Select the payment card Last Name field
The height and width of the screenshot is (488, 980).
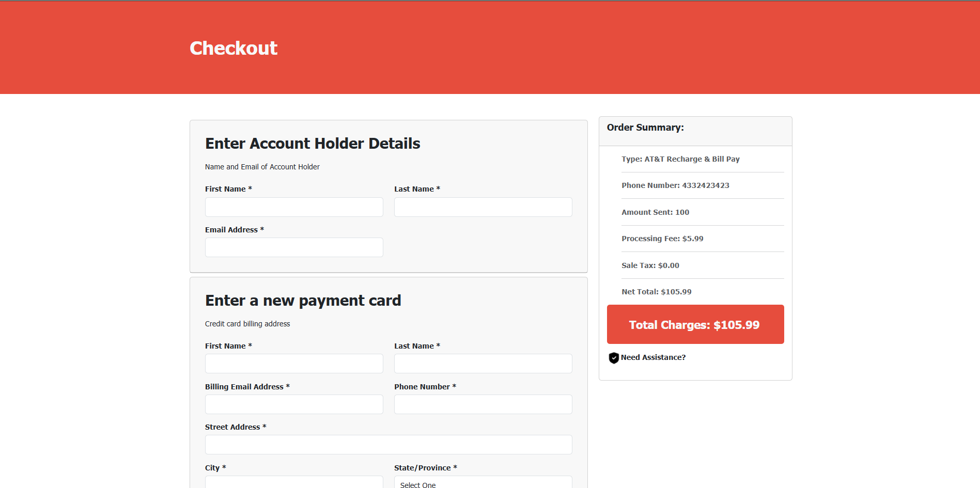pyautogui.click(x=483, y=364)
